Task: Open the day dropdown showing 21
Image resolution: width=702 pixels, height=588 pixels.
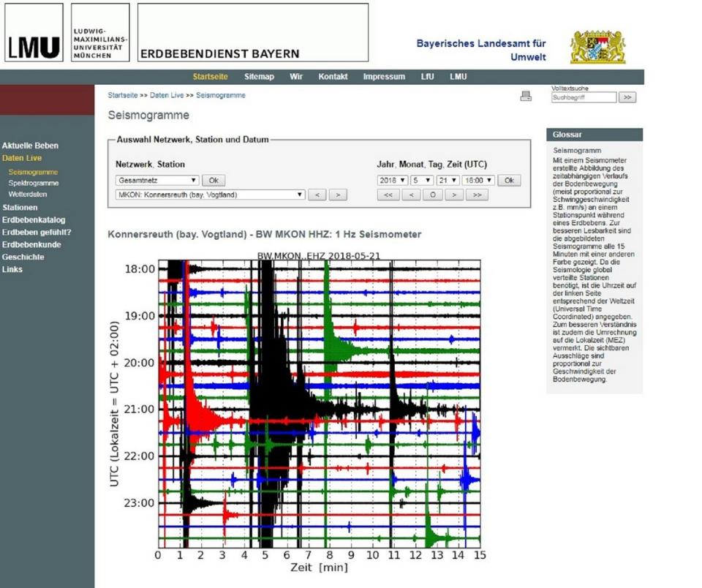Action: tap(448, 181)
